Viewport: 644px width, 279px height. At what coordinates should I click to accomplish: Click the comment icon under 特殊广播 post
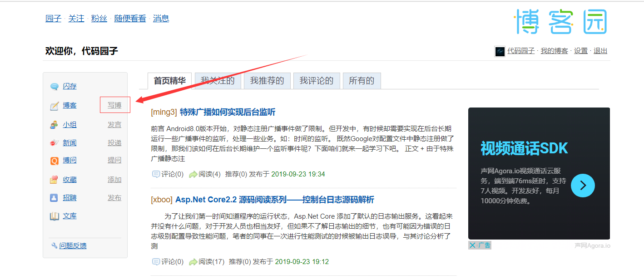[x=156, y=174]
